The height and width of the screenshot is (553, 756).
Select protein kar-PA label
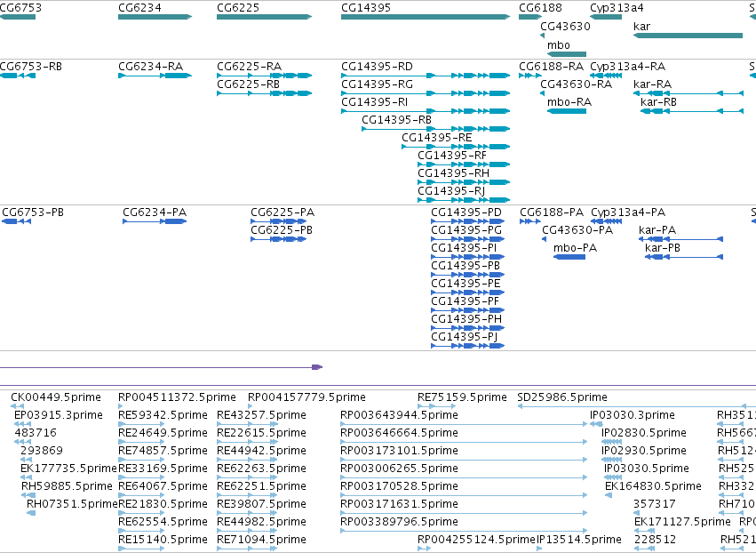[x=657, y=230]
